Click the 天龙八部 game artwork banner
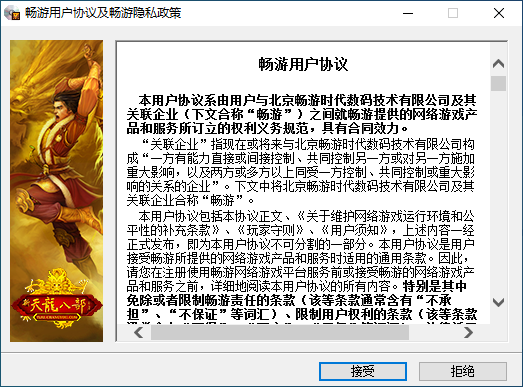 pyautogui.click(x=56, y=191)
